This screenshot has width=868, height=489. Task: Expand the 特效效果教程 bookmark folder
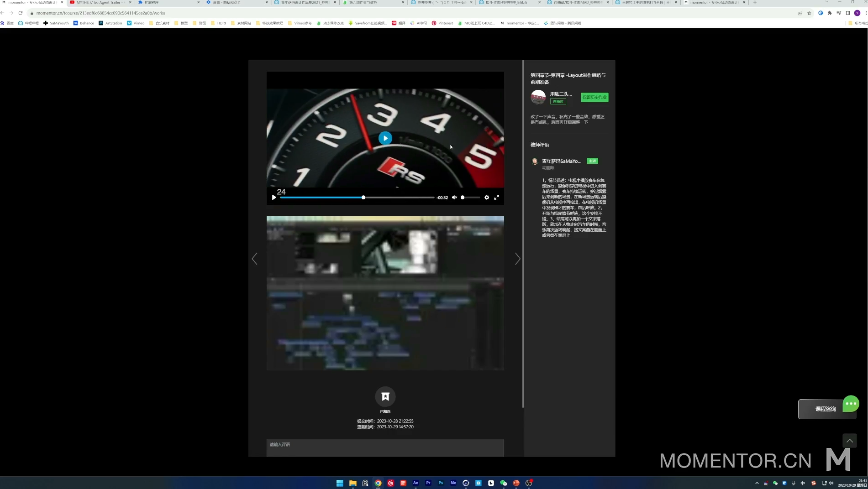click(x=269, y=23)
